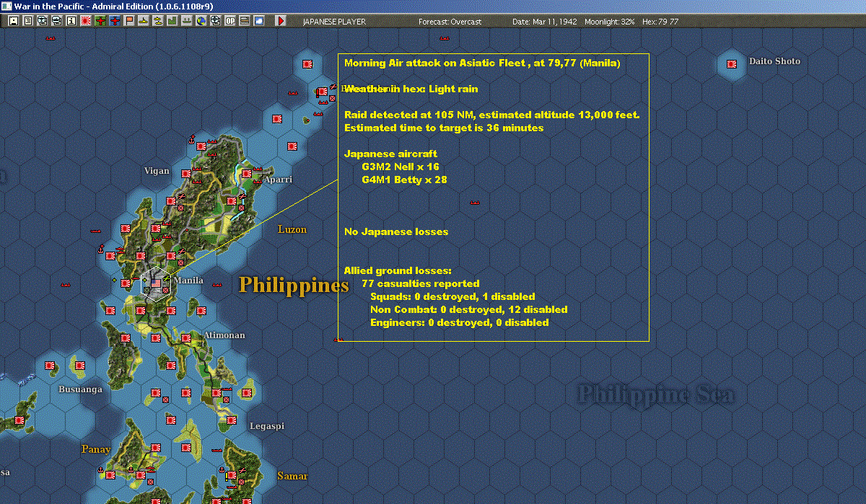This screenshot has height=504, width=866.
Task: Click the save game disk icon
Action: 13,21
